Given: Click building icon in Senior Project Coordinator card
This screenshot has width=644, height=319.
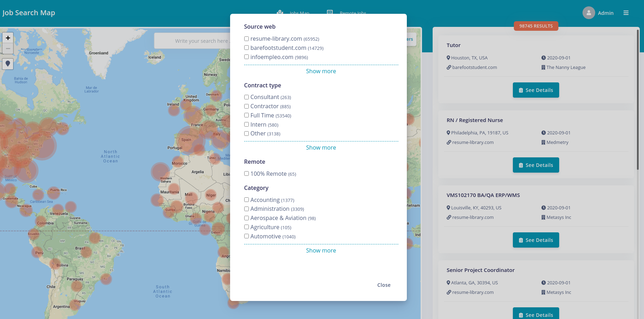Looking at the screenshot, I should coord(543,292).
